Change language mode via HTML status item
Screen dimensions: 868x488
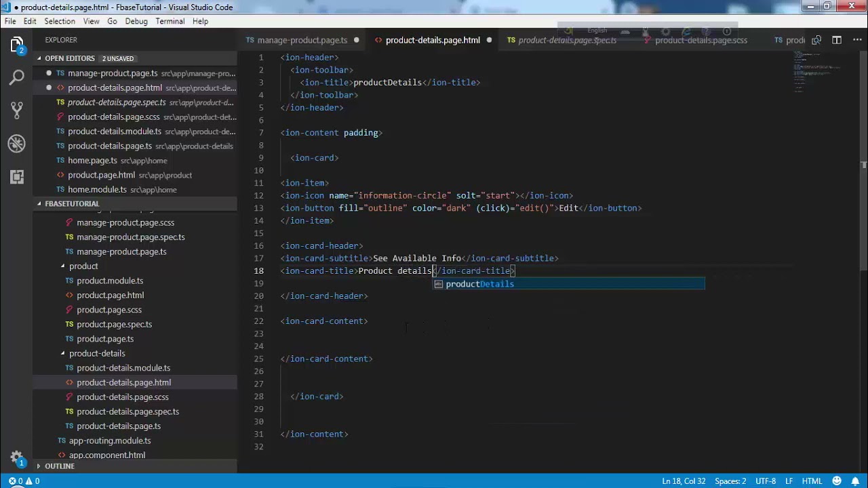[x=812, y=481]
